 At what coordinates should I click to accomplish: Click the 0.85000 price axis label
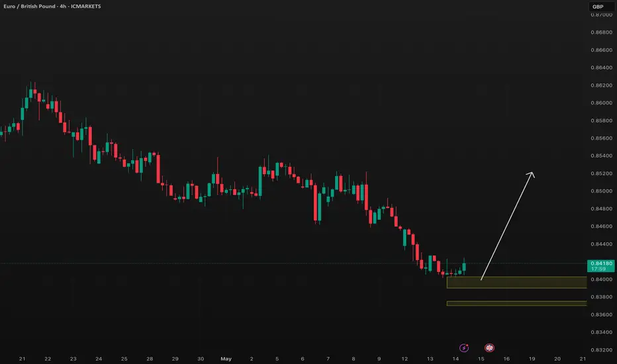601,191
